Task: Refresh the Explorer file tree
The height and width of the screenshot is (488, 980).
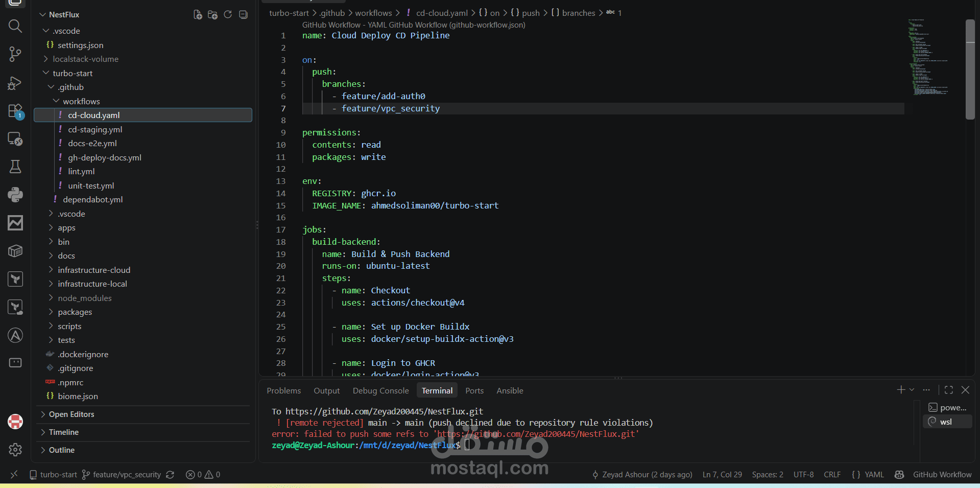Action: pos(228,15)
